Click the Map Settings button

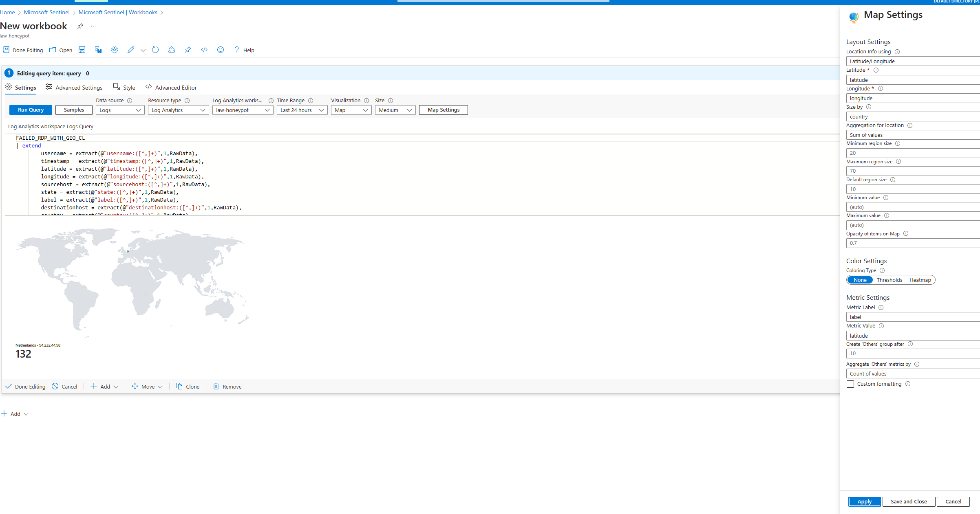[444, 110]
